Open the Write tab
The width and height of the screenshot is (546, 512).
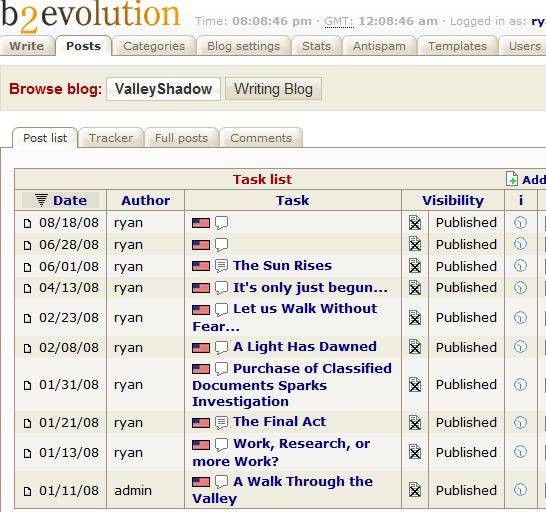click(x=26, y=46)
